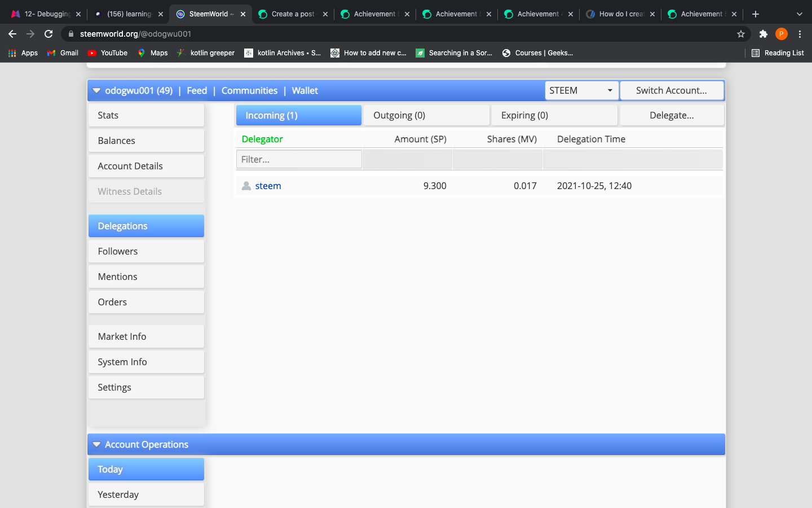The width and height of the screenshot is (812, 508).
Task: Select the Market Info sidebar item
Action: [146, 336]
